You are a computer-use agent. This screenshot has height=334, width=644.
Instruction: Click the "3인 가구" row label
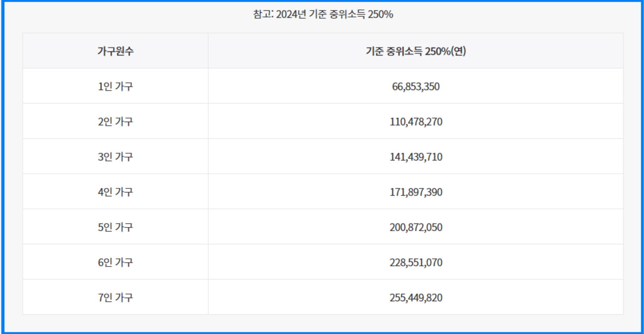pos(115,156)
